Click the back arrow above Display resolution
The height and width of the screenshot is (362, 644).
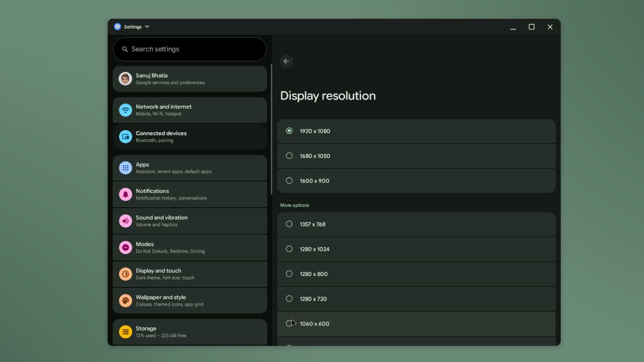(x=286, y=61)
